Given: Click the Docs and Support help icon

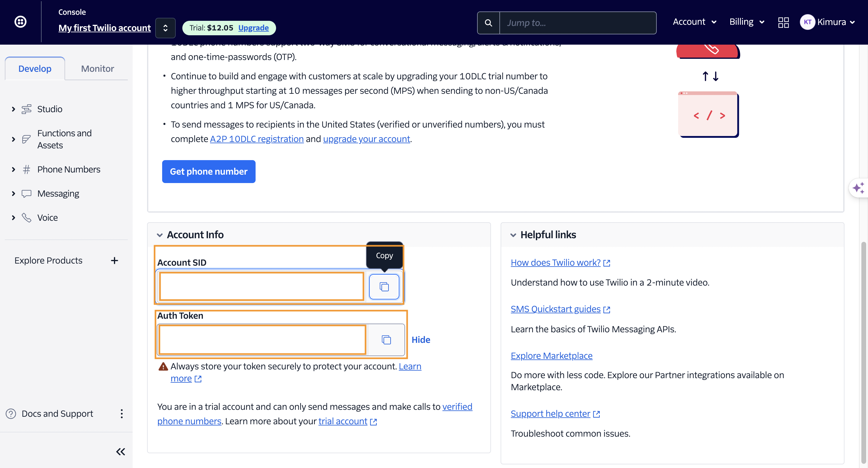Looking at the screenshot, I should point(11,413).
